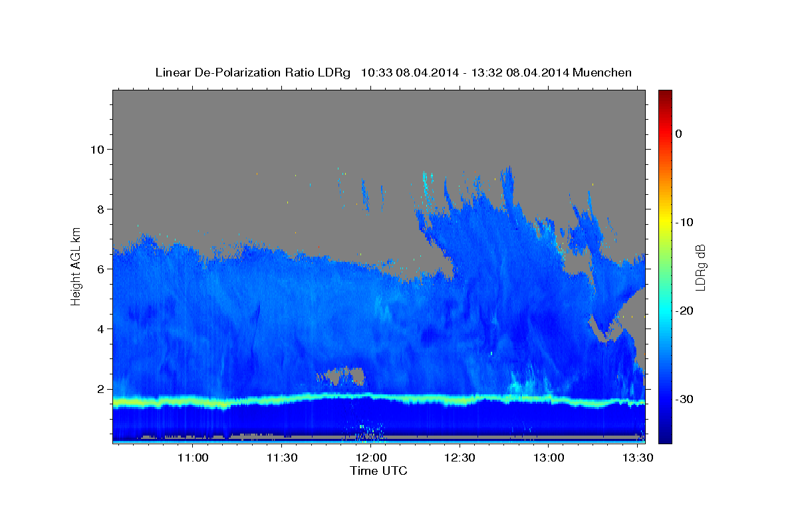The image size is (798, 532).
Task: Click the colorbar value -30
Action: 685,399
